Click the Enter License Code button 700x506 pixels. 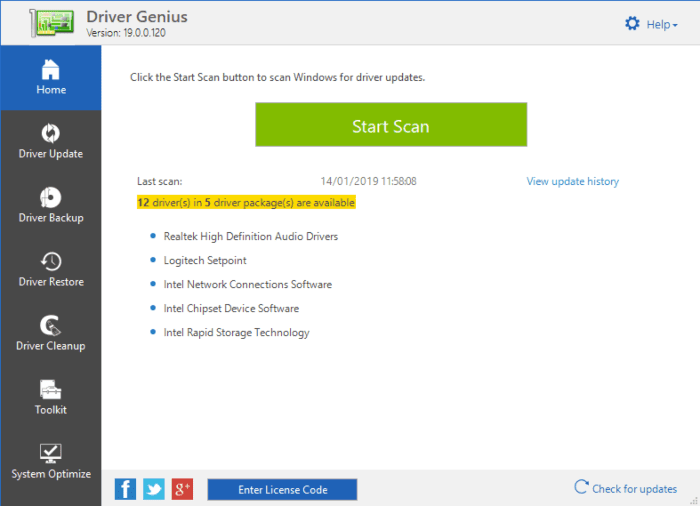tap(282, 489)
